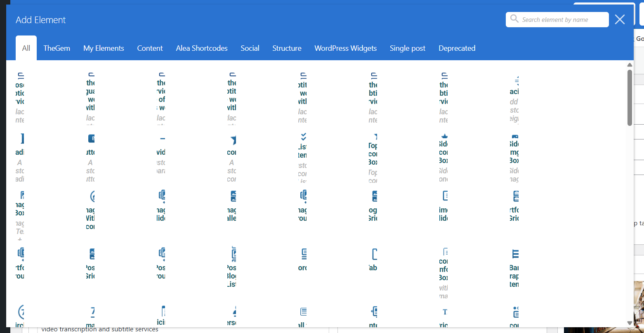Image resolution: width=644 pixels, height=333 pixels.
Task: Add the Post Blog List element
Action: click(231, 267)
